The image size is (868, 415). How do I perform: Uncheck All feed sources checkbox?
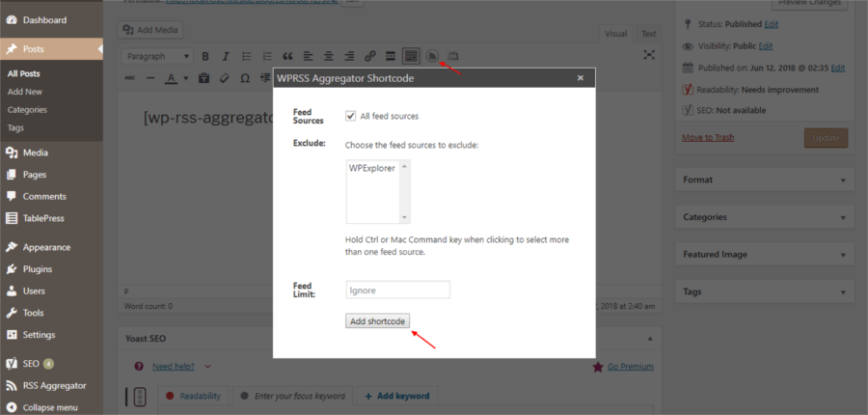[x=350, y=116]
